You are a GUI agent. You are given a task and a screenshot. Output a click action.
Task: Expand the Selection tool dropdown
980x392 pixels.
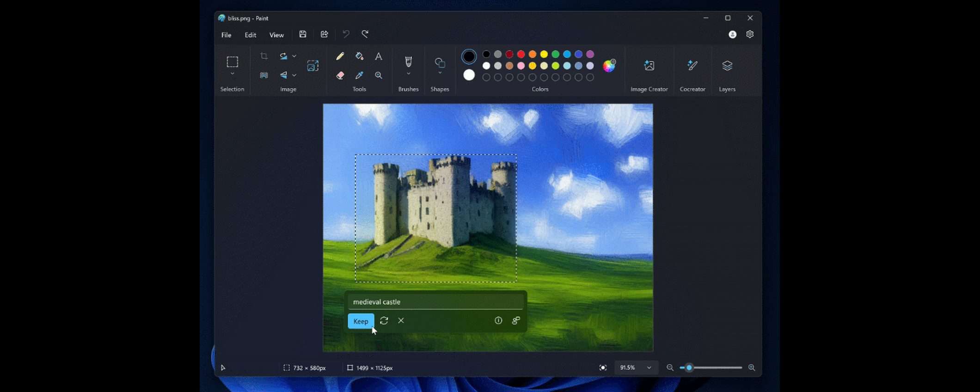(x=232, y=74)
